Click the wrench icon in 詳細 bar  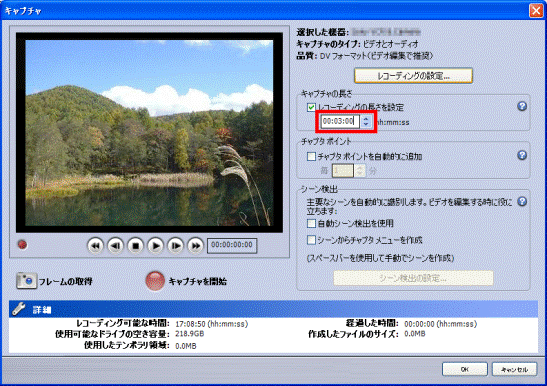(x=19, y=309)
